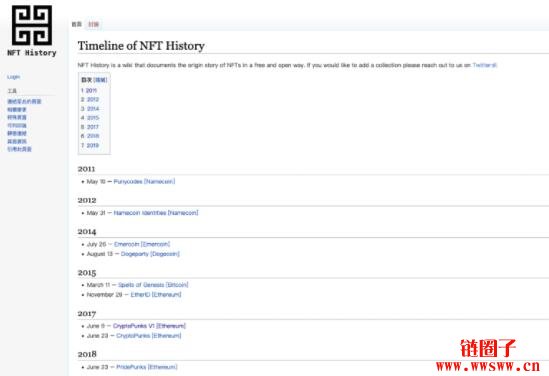Image resolution: width=549 pixels, height=376 pixels.
Task: Click the NFT History logo
Action: (x=32, y=30)
